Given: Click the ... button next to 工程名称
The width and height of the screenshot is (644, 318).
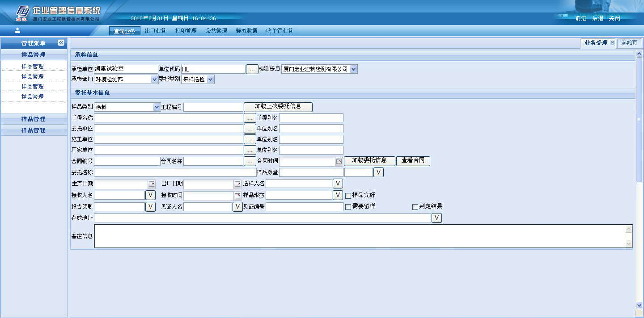Looking at the screenshot, I should 250,118.
